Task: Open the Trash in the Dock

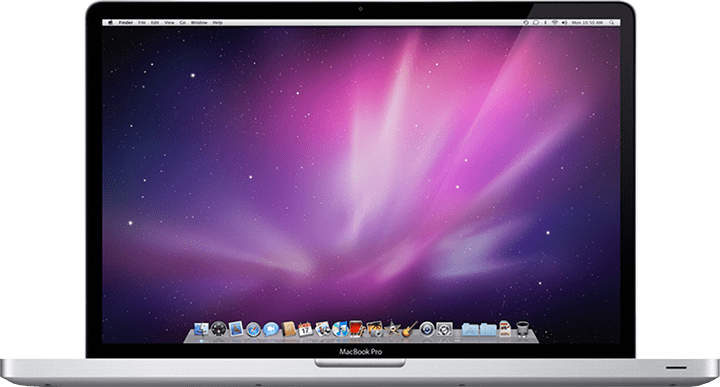Action: [x=523, y=329]
